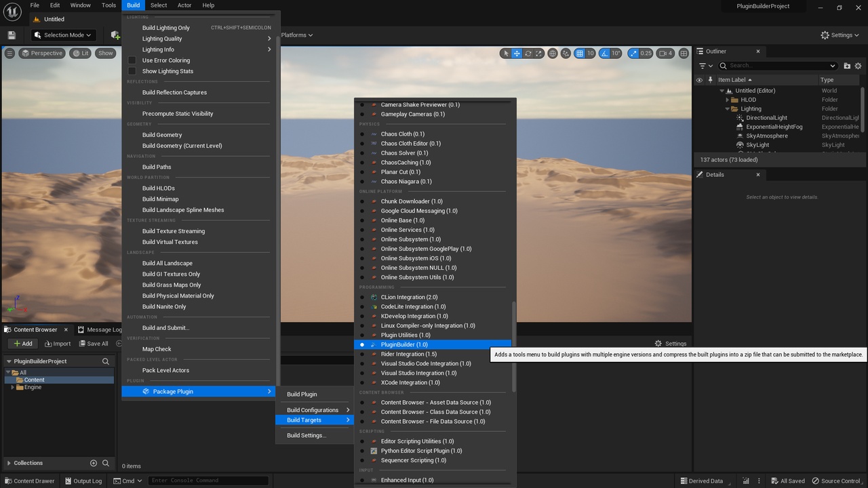Add a new collection with plus icon

94,463
